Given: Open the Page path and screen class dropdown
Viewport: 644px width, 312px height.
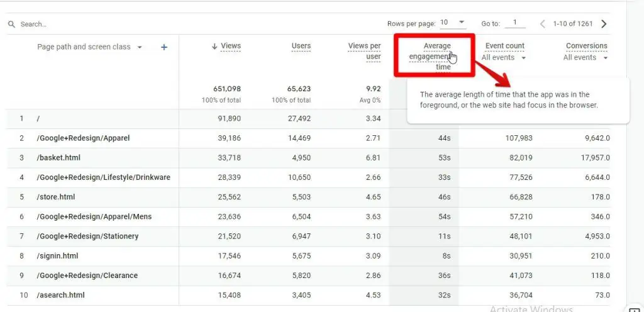Looking at the screenshot, I should pyautogui.click(x=140, y=47).
